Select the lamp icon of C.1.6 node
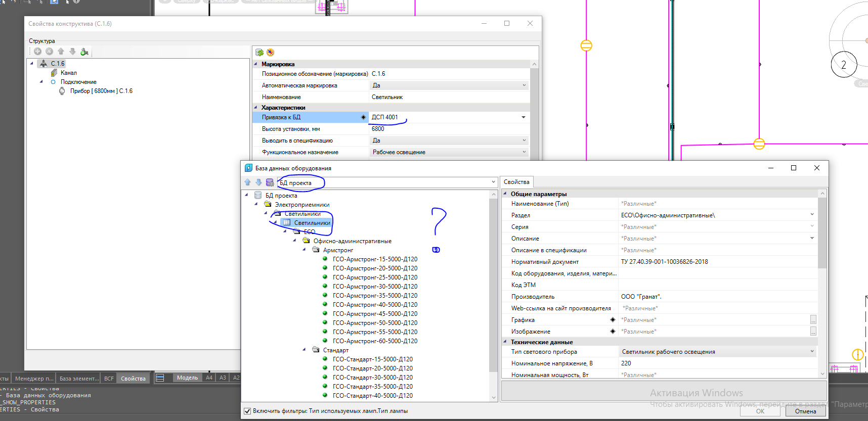The height and width of the screenshot is (421, 868). (x=44, y=64)
